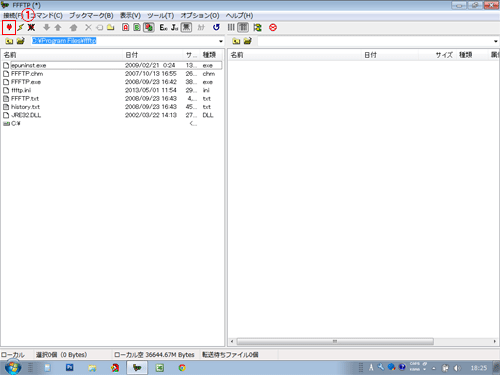Click the taskbar clock showing 18:25
This screenshot has width=500, height=375.
[x=479, y=368]
